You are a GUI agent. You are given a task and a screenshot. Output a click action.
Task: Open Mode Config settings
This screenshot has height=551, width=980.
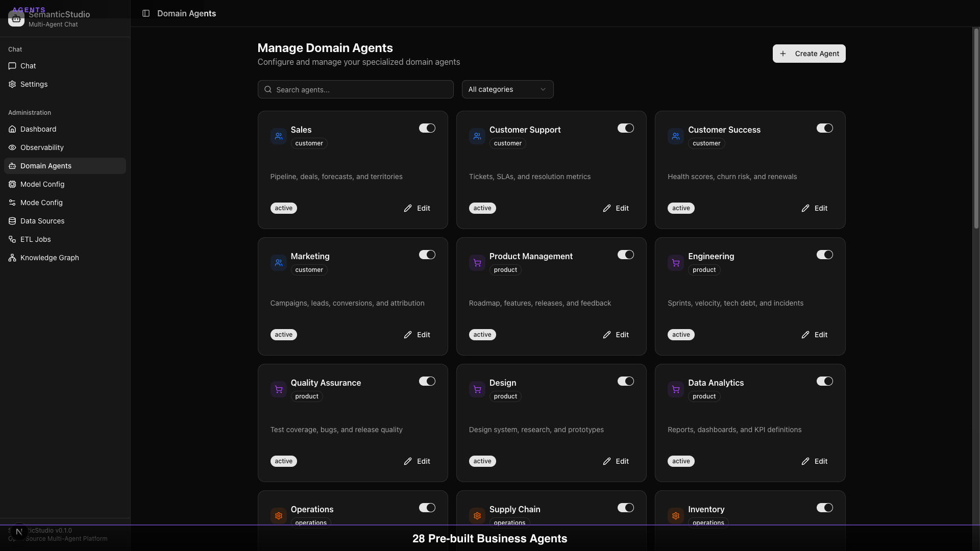[41, 203]
